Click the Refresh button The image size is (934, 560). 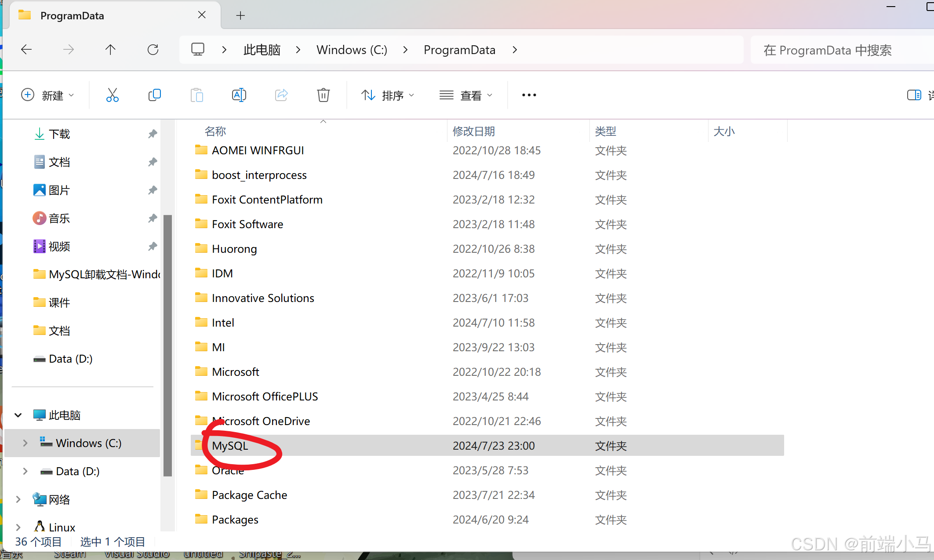click(153, 50)
